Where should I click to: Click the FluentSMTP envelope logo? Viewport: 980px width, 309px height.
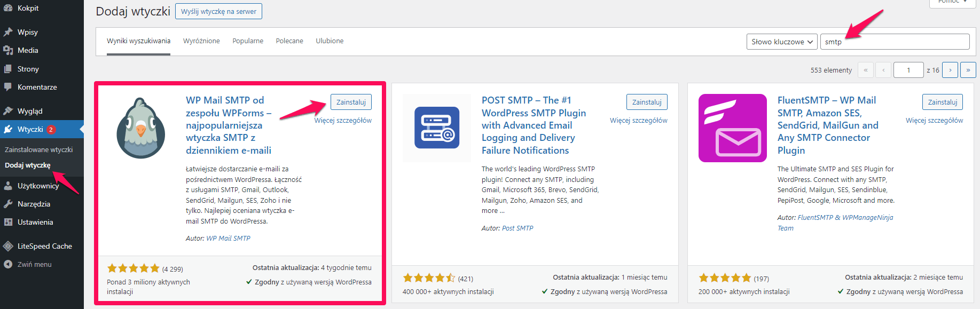point(733,128)
